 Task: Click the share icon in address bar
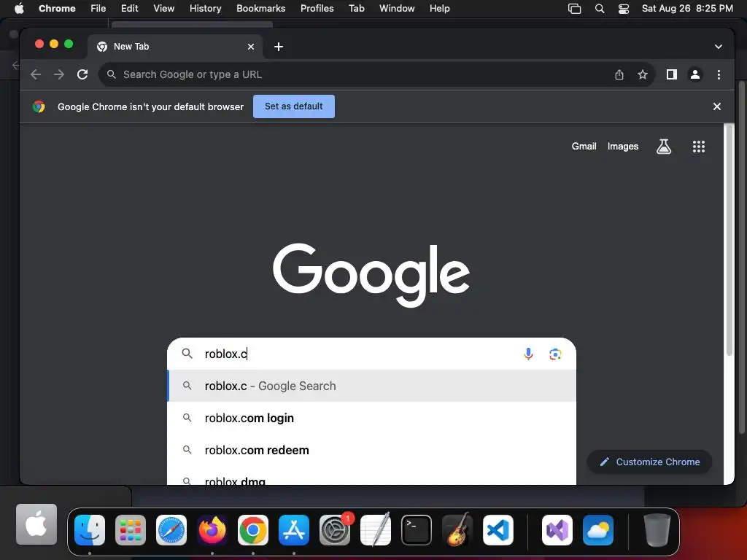(x=619, y=74)
